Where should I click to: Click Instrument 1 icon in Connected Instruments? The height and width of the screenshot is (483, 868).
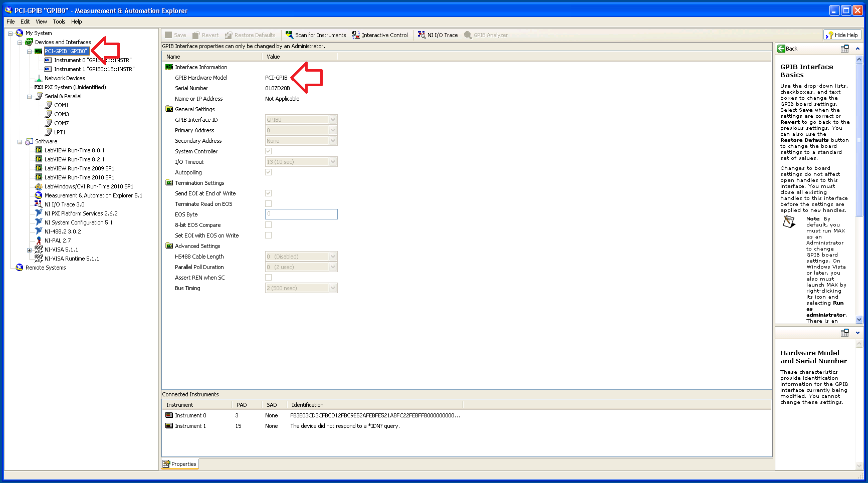click(x=169, y=426)
